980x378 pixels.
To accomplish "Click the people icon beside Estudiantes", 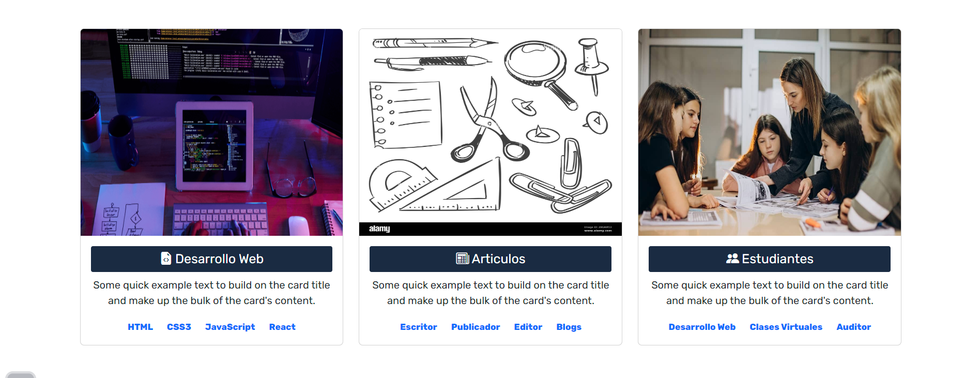I will (x=732, y=259).
